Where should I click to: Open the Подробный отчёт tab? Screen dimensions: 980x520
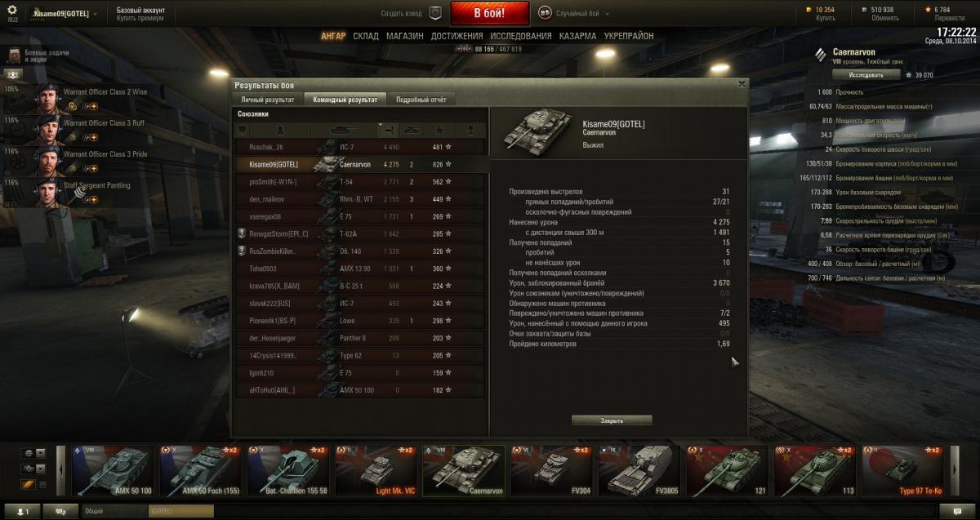(x=421, y=99)
